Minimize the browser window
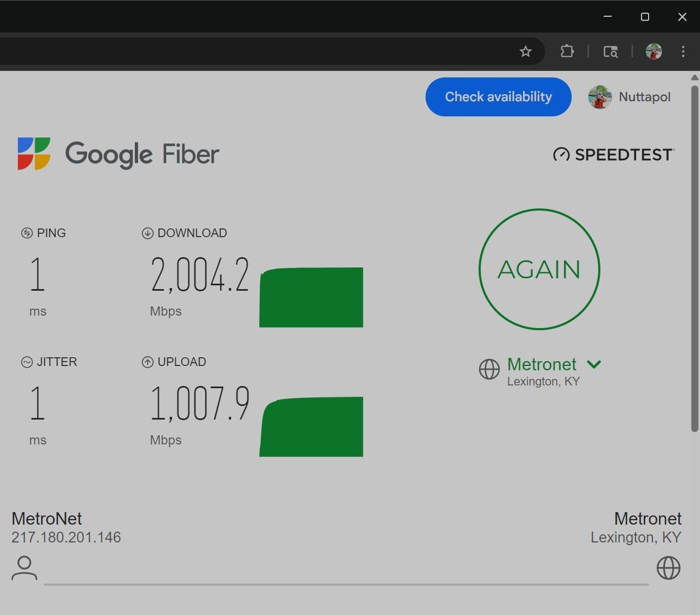 [x=607, y=17]
